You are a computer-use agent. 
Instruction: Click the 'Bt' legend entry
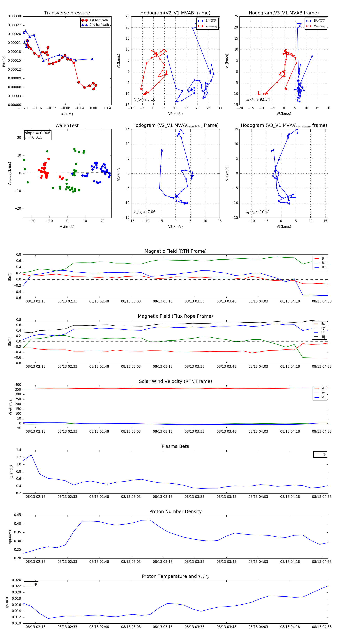tap(320, 263)
